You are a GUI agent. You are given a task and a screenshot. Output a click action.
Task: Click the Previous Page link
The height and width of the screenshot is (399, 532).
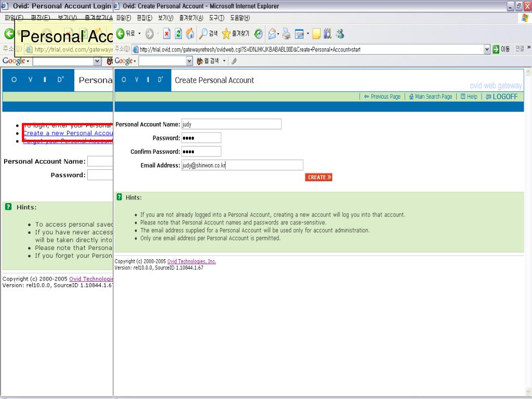[385, 97]
